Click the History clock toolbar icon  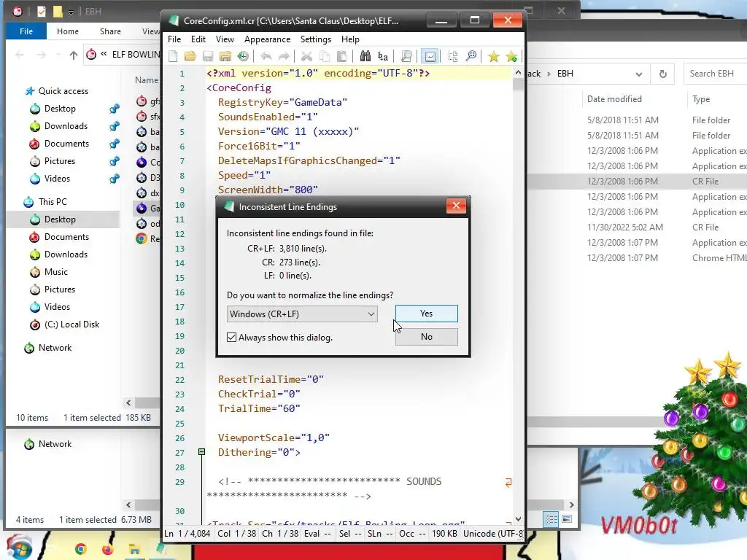[x=243, y=57]
